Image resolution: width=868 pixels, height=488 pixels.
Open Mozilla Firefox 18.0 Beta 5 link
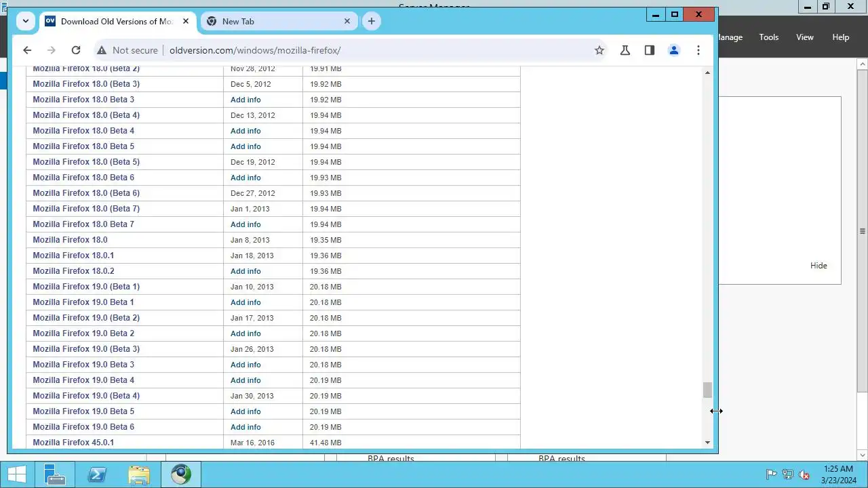coord(83,146)
